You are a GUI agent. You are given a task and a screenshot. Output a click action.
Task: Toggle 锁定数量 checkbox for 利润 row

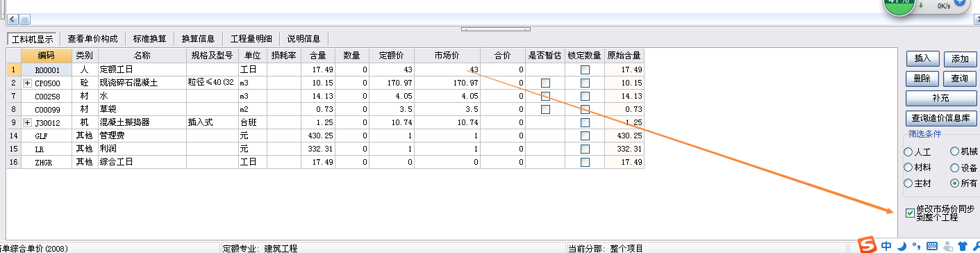(585, 149)
